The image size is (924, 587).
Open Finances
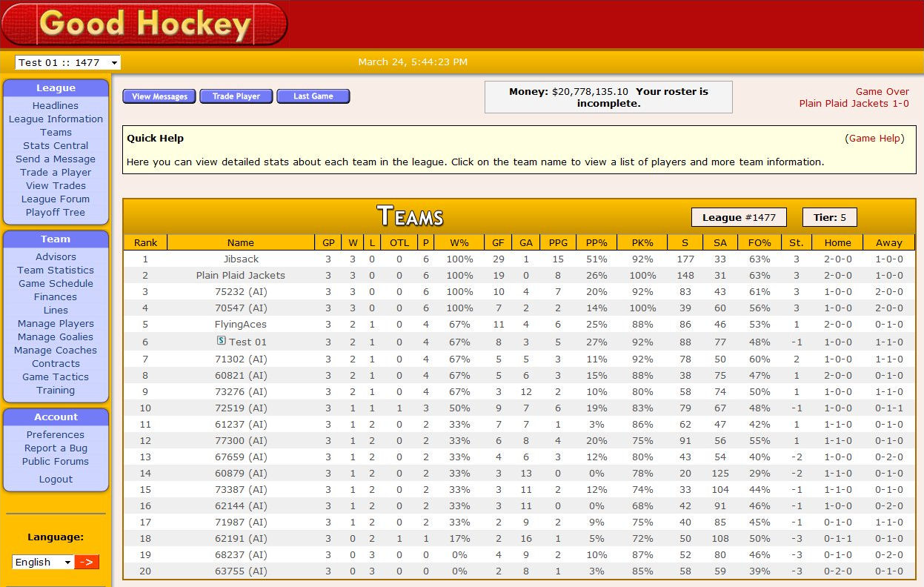56,297
